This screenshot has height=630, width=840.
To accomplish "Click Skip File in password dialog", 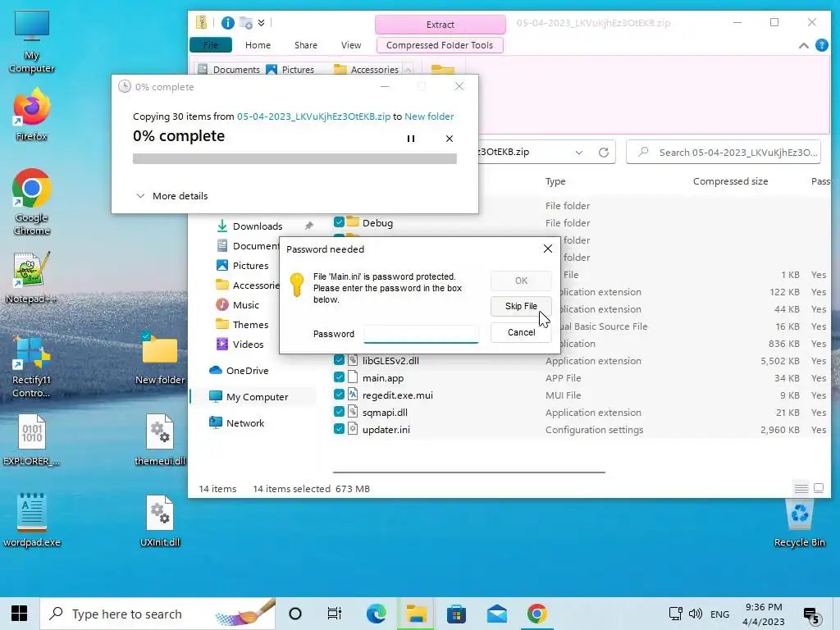I will click(521, 306).
